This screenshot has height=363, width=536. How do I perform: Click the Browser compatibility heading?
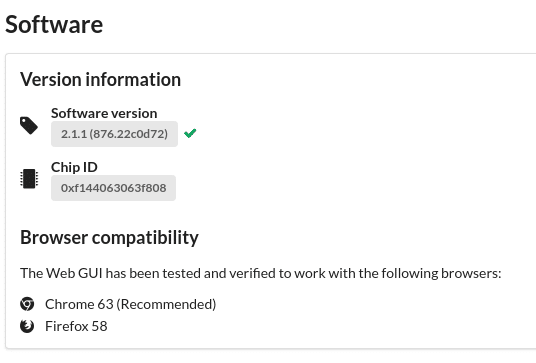pos(109,238)
